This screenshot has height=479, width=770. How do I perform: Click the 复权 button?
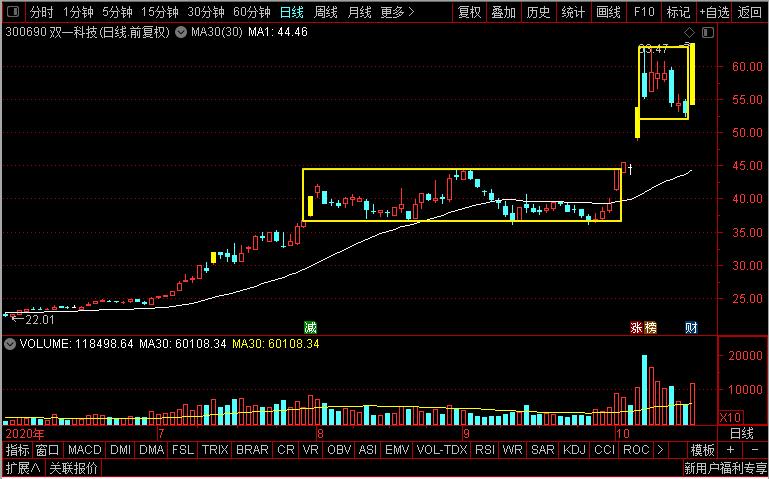[469, 12]
